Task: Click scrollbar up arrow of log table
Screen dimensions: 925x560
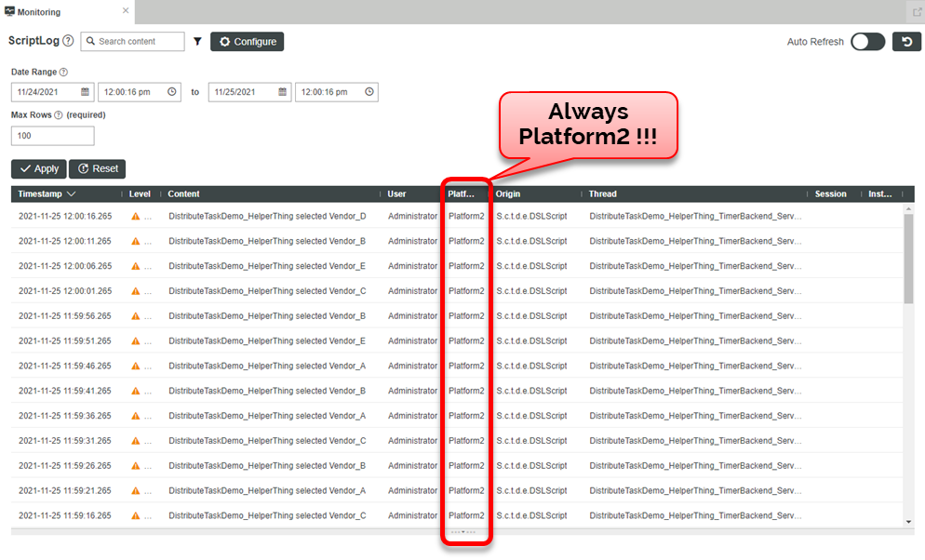Action: point(908,208)
